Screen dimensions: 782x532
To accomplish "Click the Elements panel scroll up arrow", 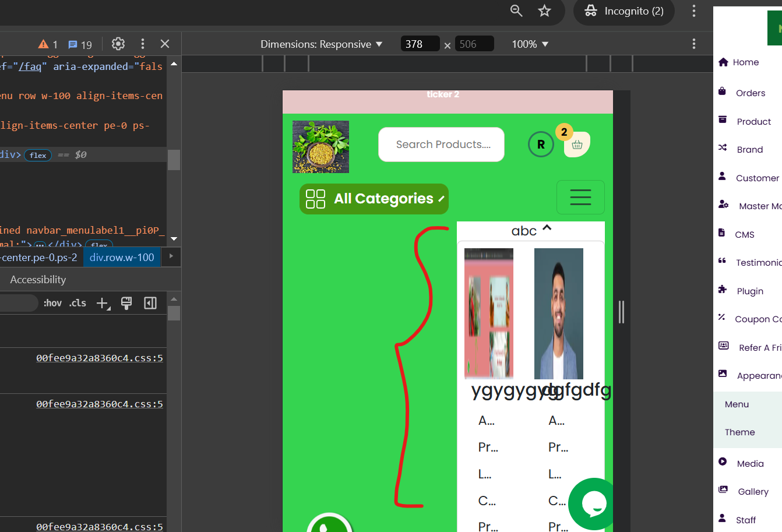I will 174,63.
